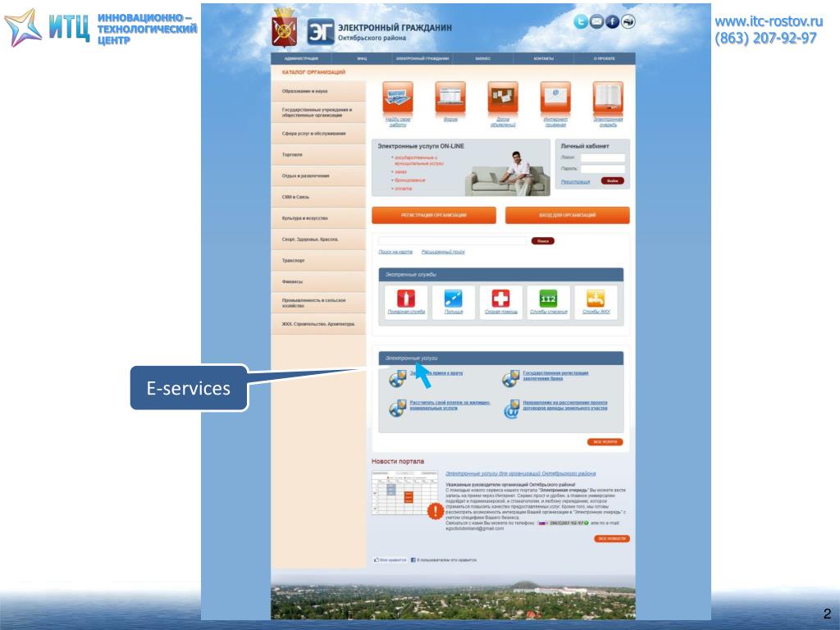
Task: Open the Форум laptop icon
Action: pos(450,98)
